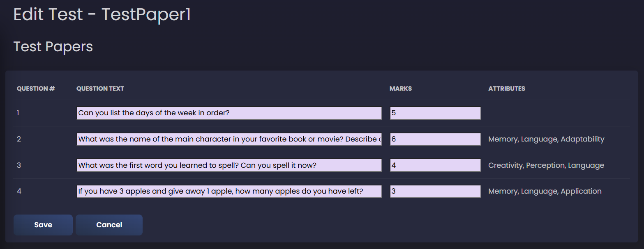
Task: Click the Edit Test - TestPaper1 heading
Action: [102, 14]
